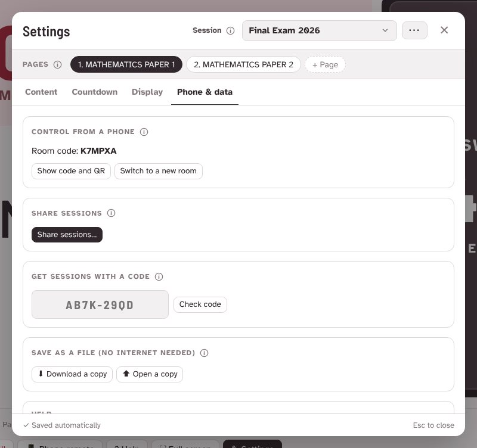Click Open a copy button
Viewport: 477px width, 448px height.
(x=150, y=374)
